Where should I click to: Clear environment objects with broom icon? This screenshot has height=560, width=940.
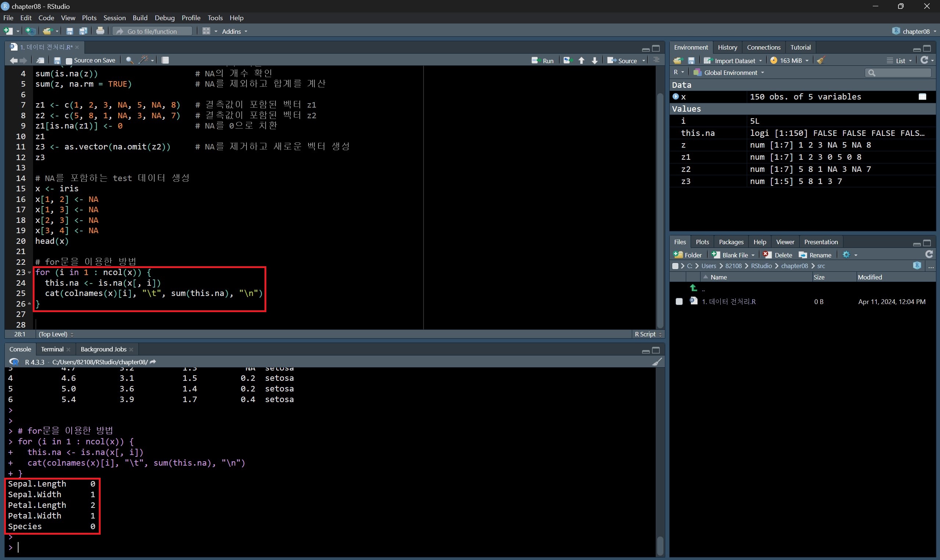click(821, 60)
